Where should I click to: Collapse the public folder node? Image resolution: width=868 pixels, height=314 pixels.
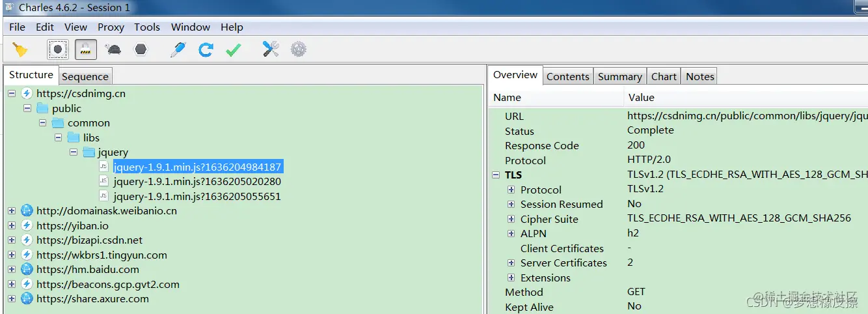(27, 108)
